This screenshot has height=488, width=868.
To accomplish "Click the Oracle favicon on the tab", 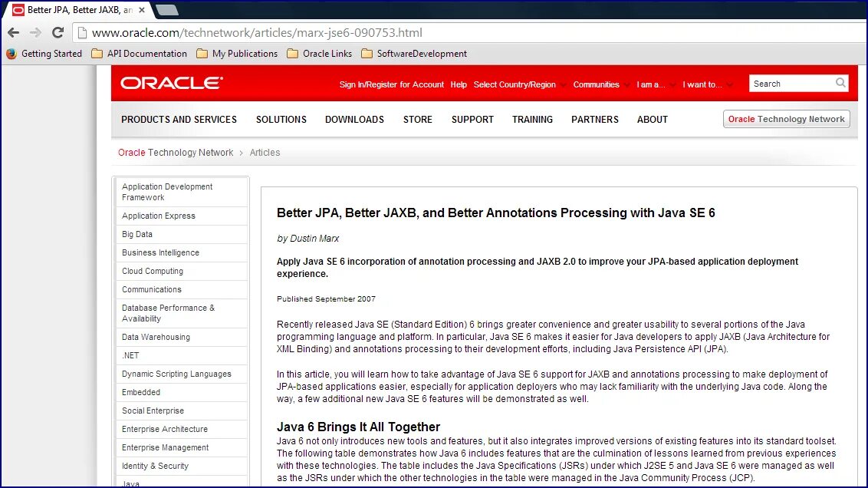I will tap(18, 10).
